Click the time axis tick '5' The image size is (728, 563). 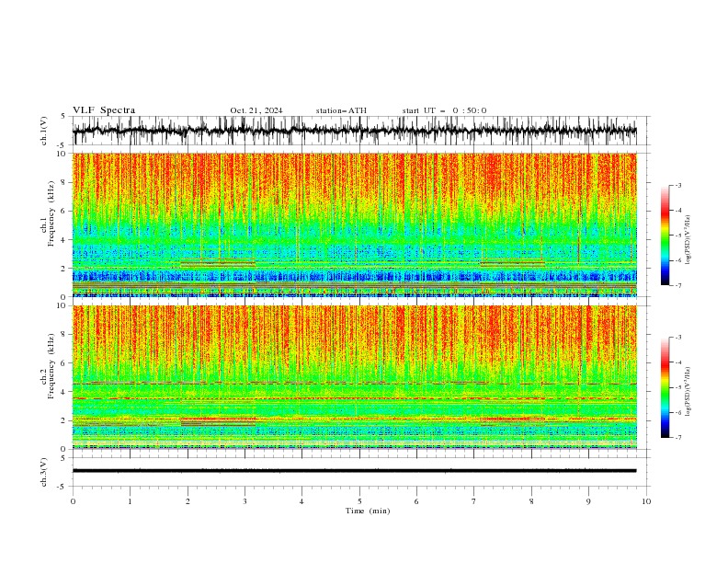(x=359, y=501)
